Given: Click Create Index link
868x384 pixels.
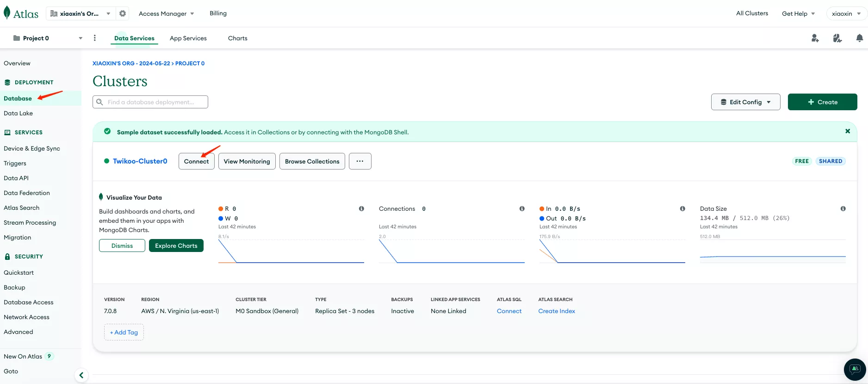Looking at the screenshot, I should pos(557,311).
